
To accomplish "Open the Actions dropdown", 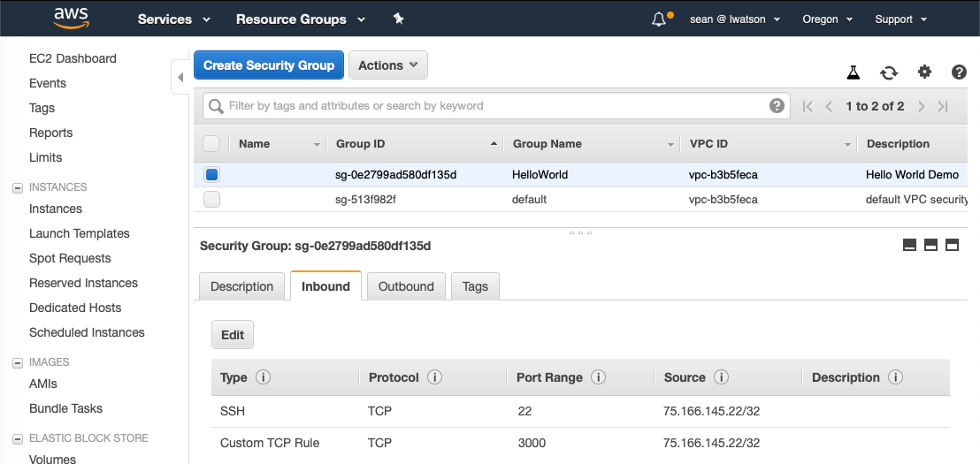I will click(x=388, y=65).
